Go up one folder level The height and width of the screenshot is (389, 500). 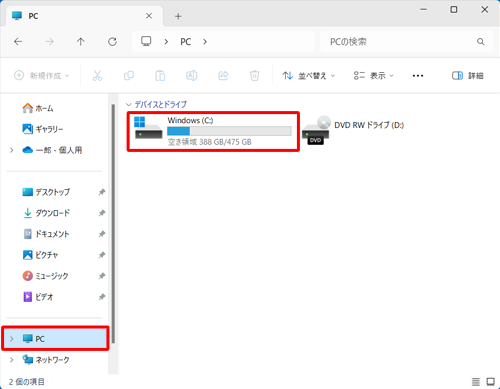[x=81, y=42]
